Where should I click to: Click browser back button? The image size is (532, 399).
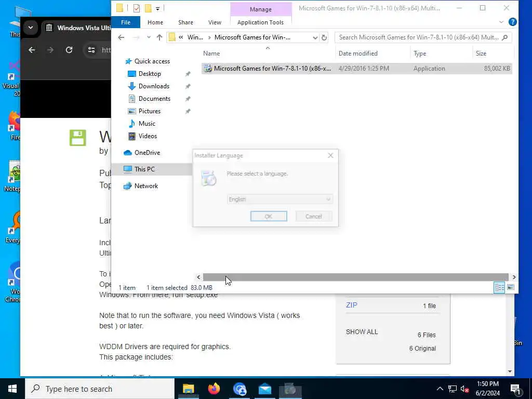point(32,50)
